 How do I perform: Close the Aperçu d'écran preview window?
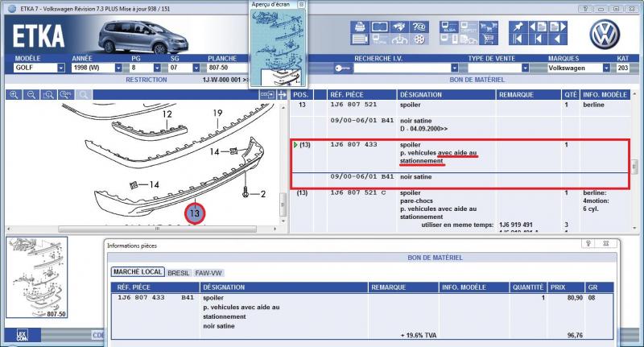[301, 4]
